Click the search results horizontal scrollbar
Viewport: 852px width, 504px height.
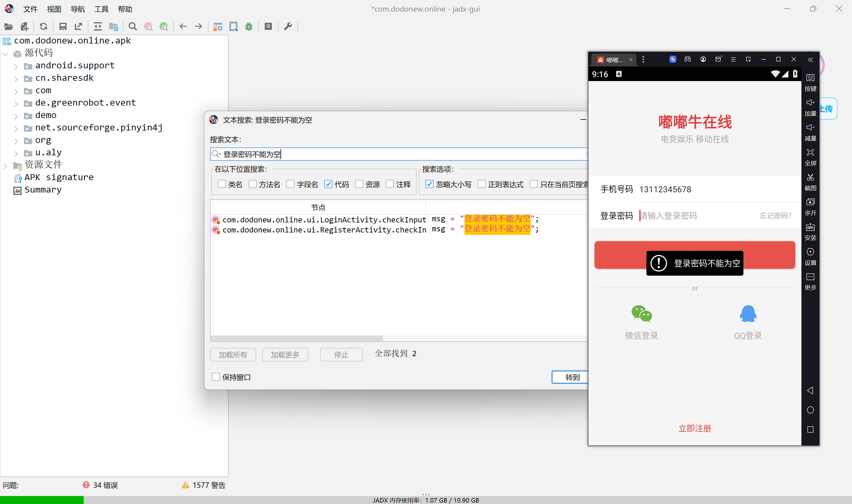coord(296,338)
